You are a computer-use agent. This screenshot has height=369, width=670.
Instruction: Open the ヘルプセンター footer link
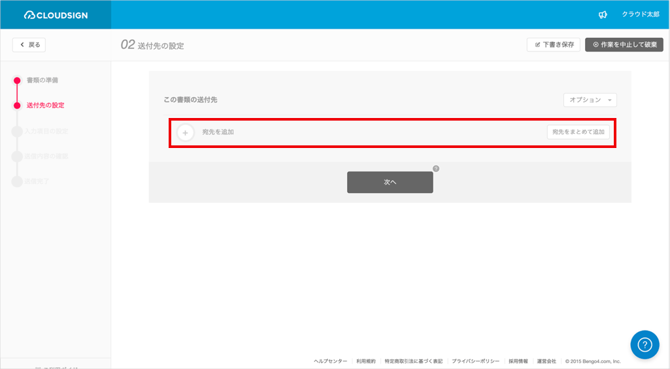[330, 361]
